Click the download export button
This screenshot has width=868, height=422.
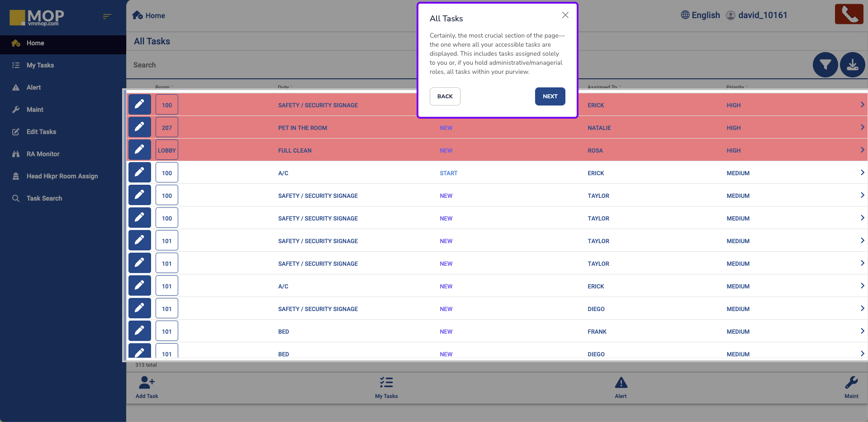coord(852,65)
